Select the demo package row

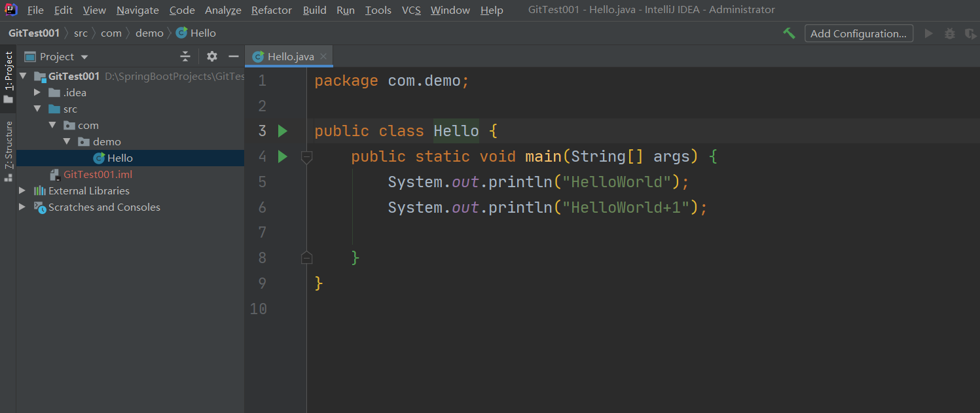pyautogui.click(x=130, y=141)
